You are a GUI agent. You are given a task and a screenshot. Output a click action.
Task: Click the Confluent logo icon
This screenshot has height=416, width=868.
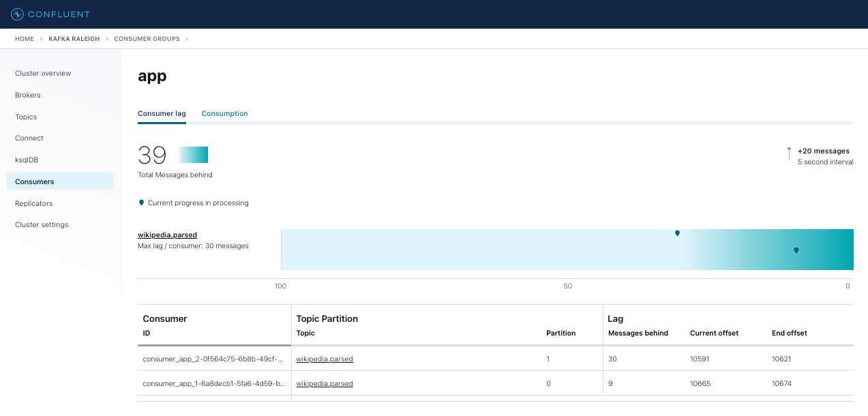point(17,14)
